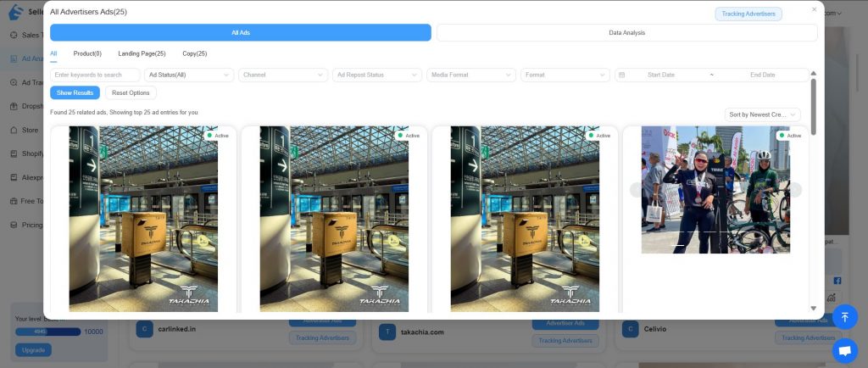Open Ad Analysis icon in background sidebar
Screen dimensions: 868x368
[14, 59]
